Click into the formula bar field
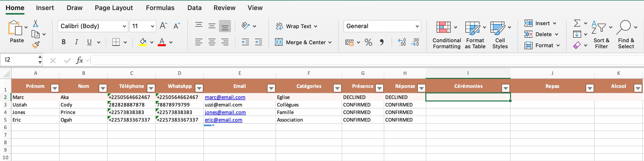644x161 pixels. (367, 60)
